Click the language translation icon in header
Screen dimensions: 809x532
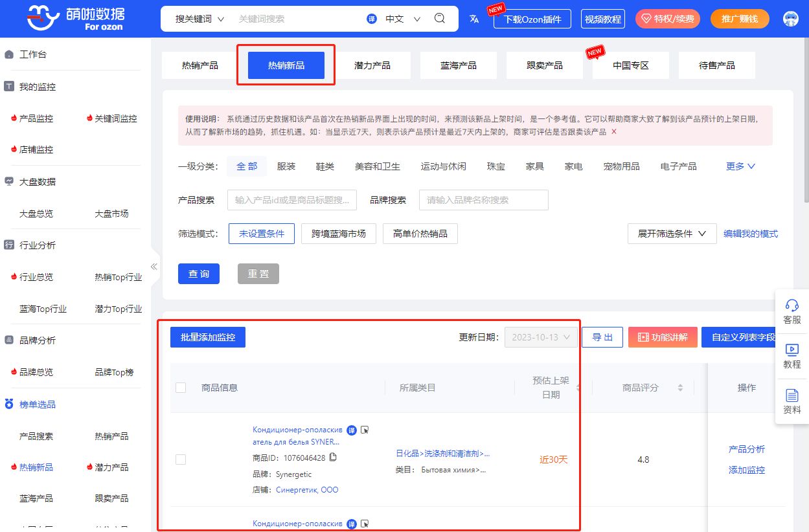(x=474, y=19)
